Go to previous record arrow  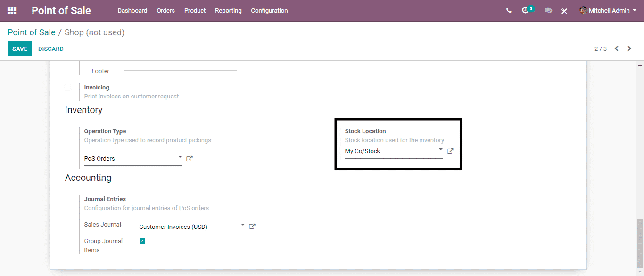(616, 49)
